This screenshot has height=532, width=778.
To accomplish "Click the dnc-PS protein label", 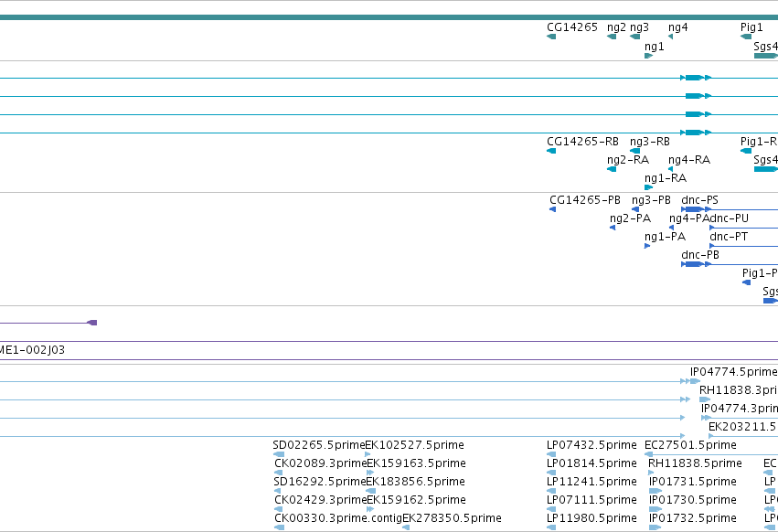I will click(699, 200).
